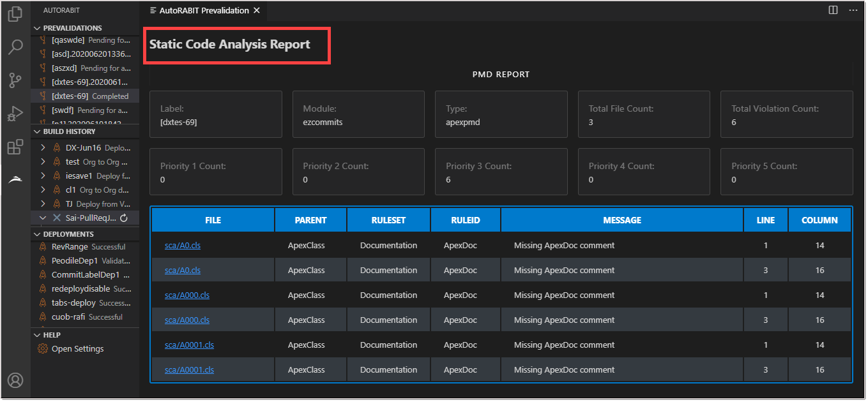Open the editor's More Actions ellipsis menu
The height and width of the screenshot is (402, 868).
[853, 10]
